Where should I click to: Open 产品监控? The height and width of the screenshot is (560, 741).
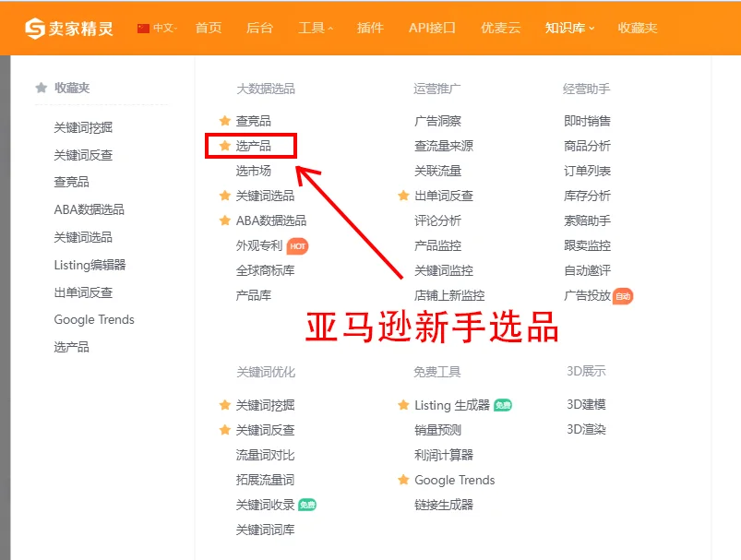coord(437,245)
